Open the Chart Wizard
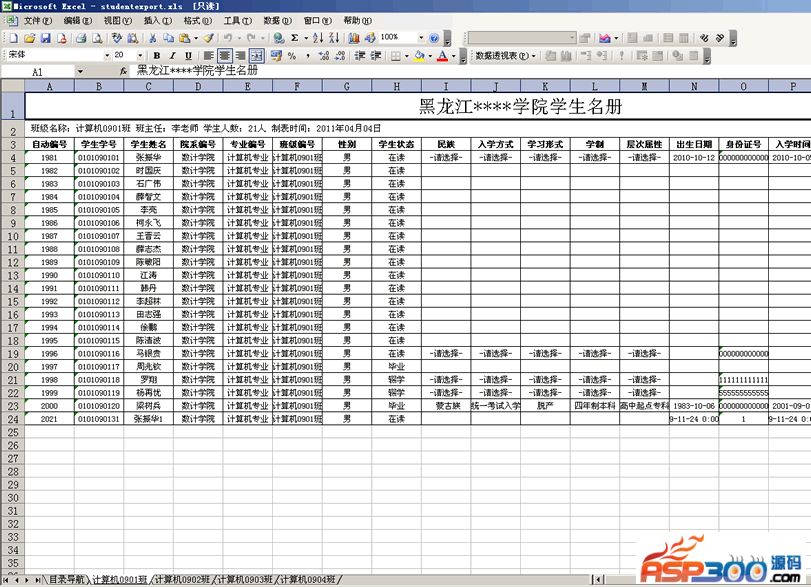 (354, 38)
